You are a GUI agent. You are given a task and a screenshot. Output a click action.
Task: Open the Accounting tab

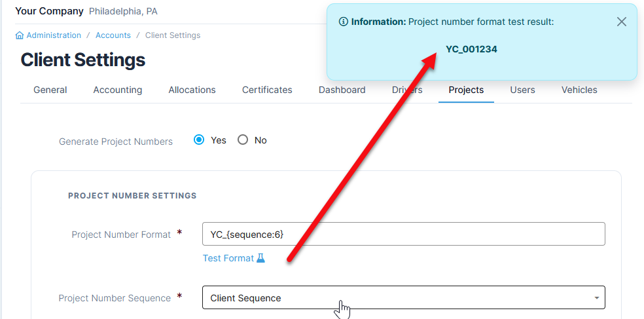[118, 90]
